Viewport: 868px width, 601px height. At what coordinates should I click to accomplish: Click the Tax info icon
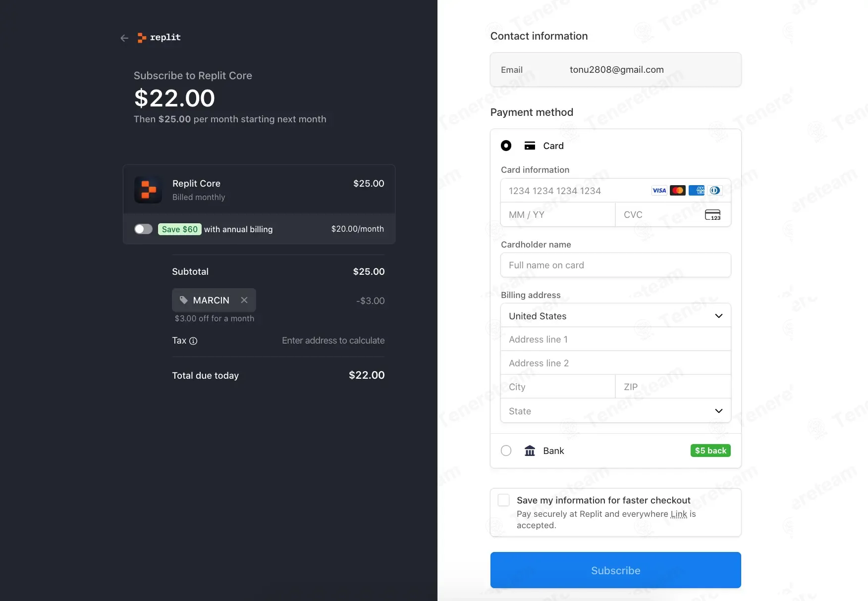[x=193, y=341]
